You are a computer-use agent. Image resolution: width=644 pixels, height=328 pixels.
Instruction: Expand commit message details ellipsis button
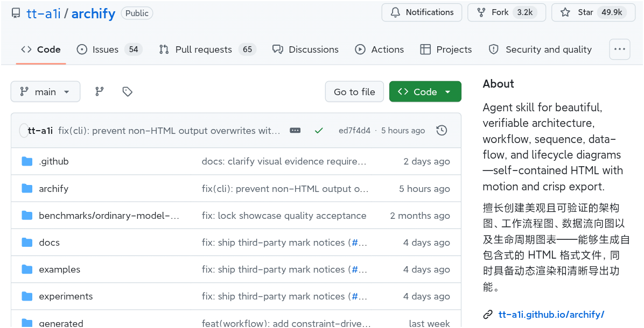[x=295, y=130]
